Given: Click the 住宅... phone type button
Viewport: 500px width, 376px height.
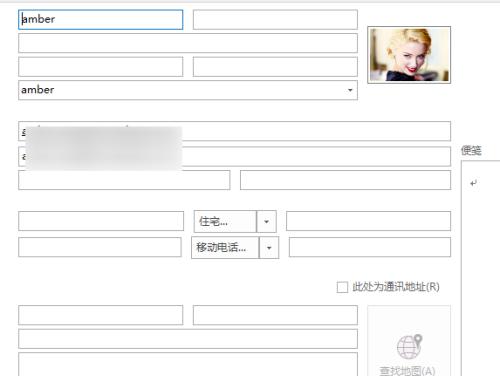Looking at the screenshot, I should click(x=225, y=221).
